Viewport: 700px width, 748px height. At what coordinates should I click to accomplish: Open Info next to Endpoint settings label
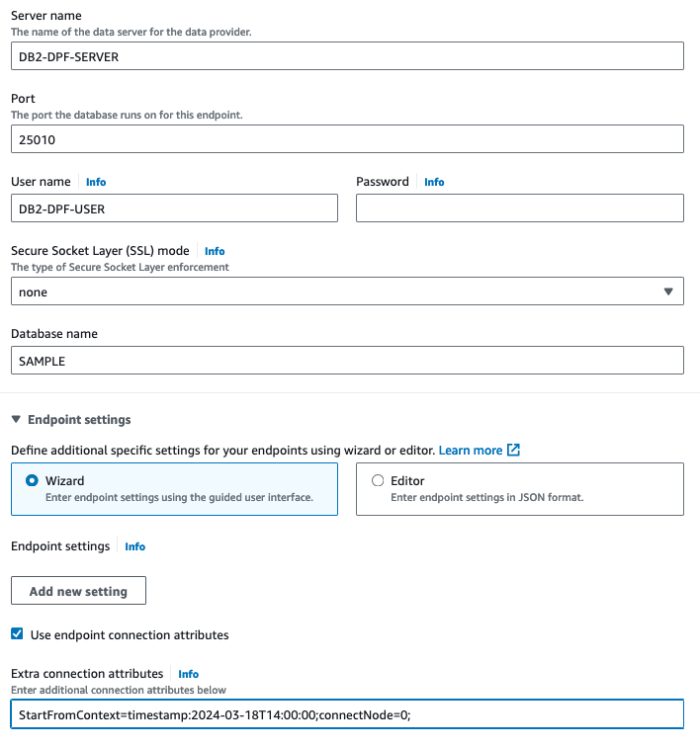[134, 546]
